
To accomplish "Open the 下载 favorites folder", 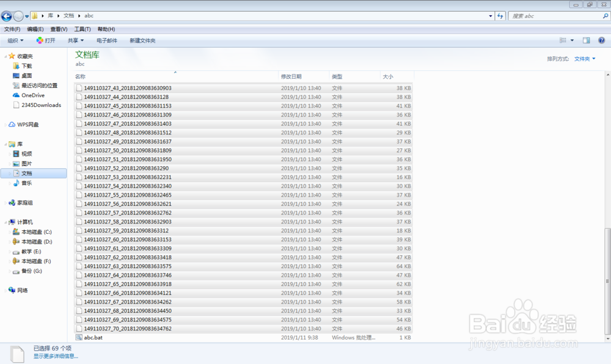I will click(x=26, y=66).
